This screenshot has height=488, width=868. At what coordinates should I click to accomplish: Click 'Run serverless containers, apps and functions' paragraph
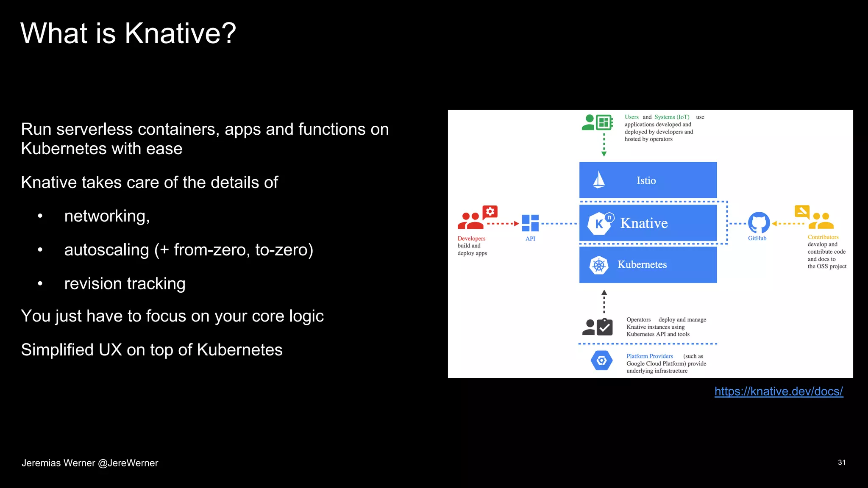pos(205,139)
